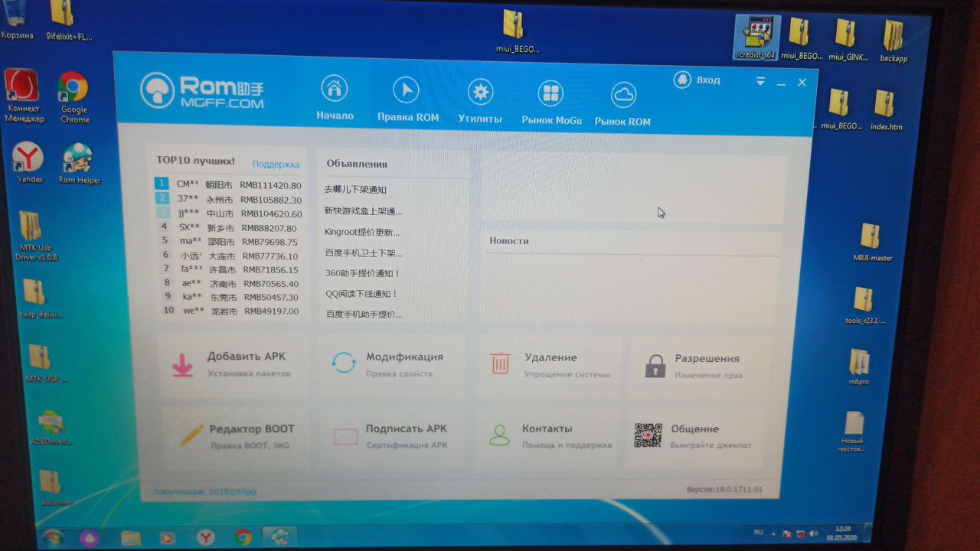Open the Модификация tile
This screenshot has height=551, width=980.
(x=390, y=364)
